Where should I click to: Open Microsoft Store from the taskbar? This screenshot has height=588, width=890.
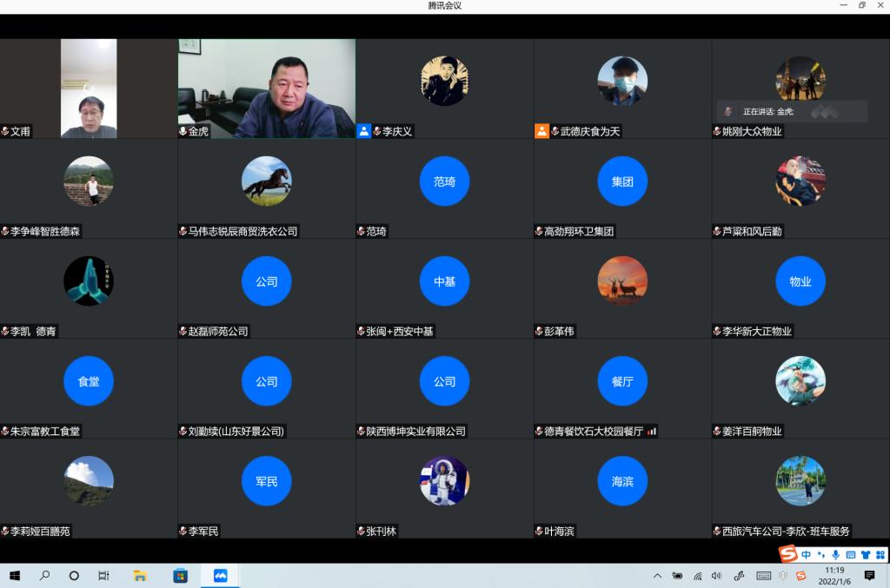tap(180, 576)
